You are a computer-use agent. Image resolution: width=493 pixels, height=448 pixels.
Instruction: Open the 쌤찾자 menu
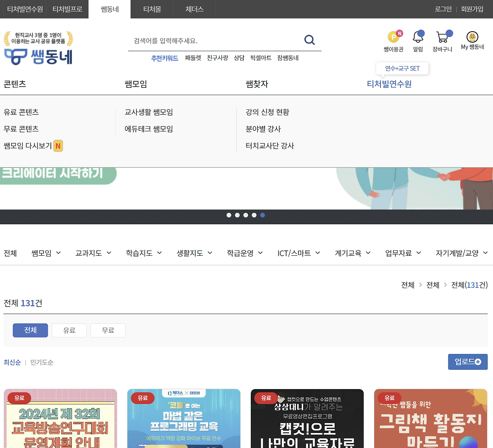[x=257, y=84]
